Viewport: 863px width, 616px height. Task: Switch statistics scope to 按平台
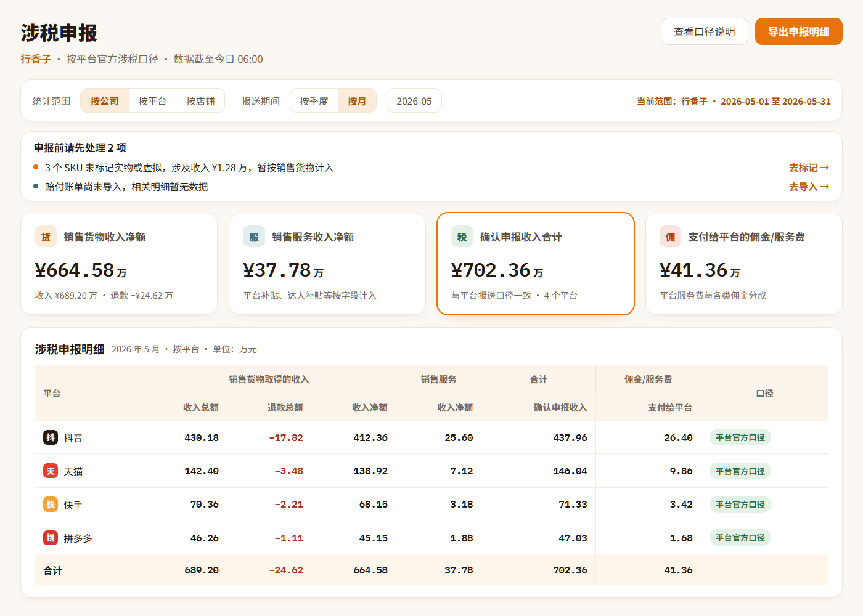[x=152, y=101]
